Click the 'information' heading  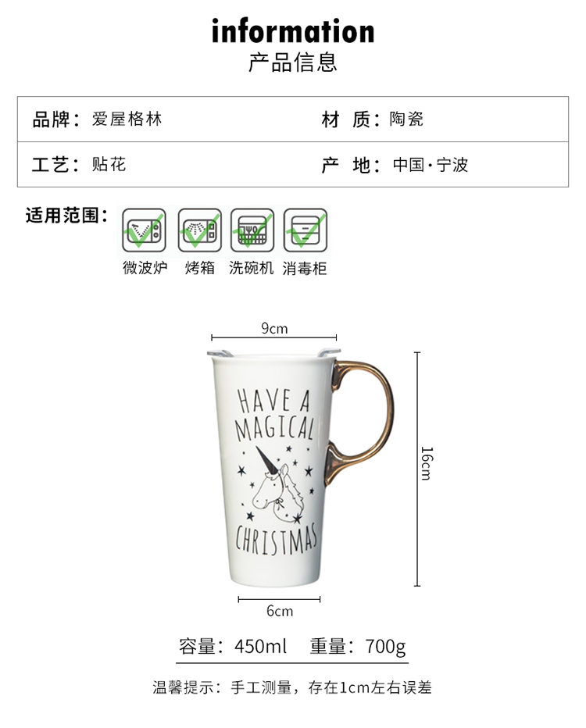click(293, 30)
